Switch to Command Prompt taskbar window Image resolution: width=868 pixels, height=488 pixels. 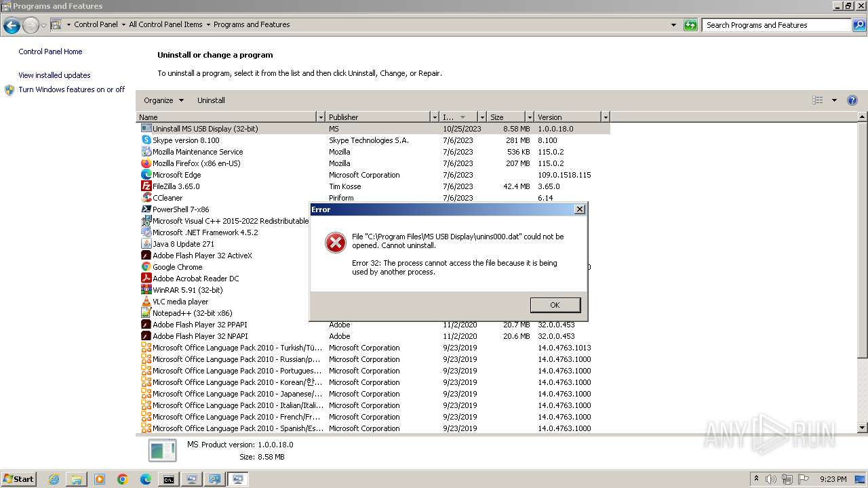[168, 479]
